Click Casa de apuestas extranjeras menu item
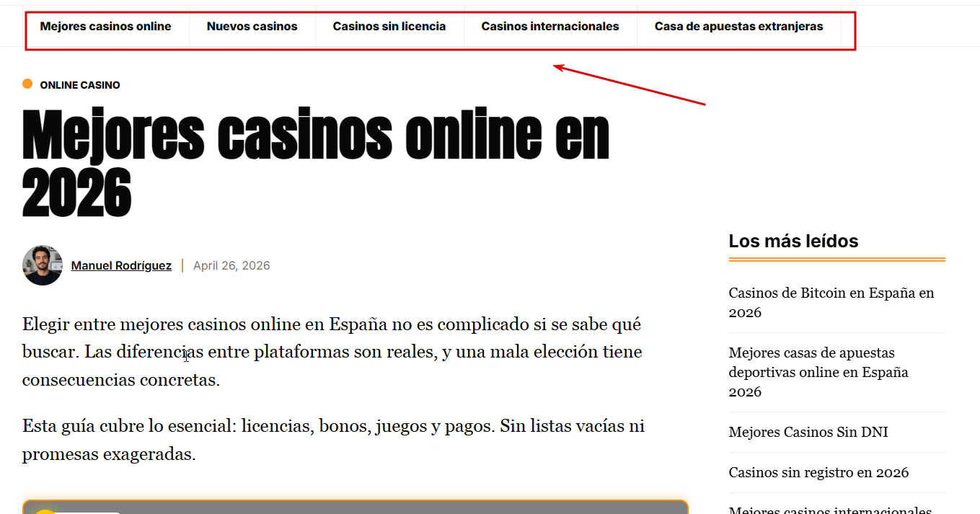Image resolution: width=980 pixels, height=514 pixels. (x=738, y=27)
